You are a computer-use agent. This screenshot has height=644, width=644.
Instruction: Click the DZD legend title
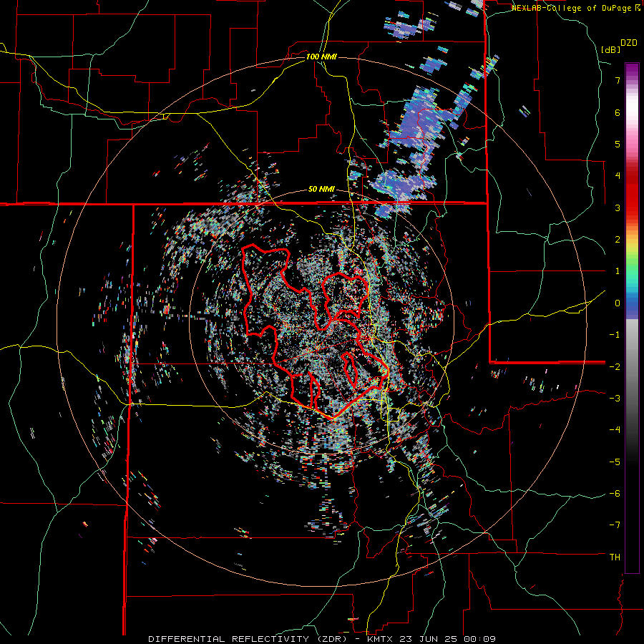coord(629,43)
